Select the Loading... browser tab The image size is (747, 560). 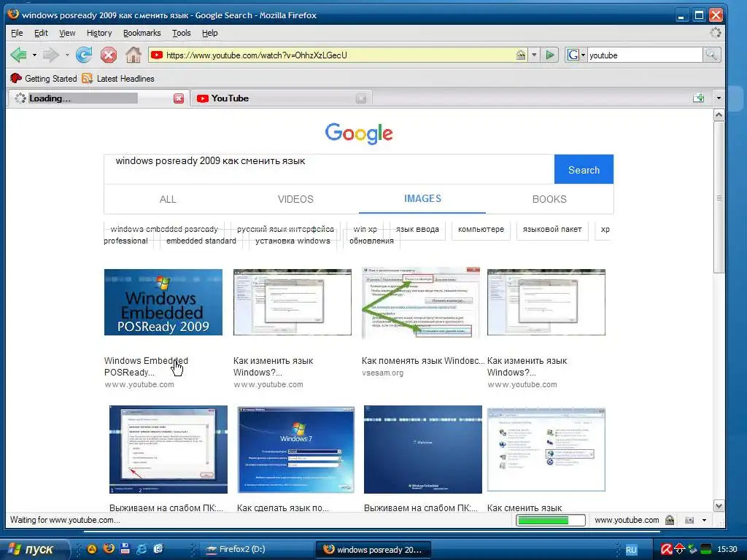point(98,98)
